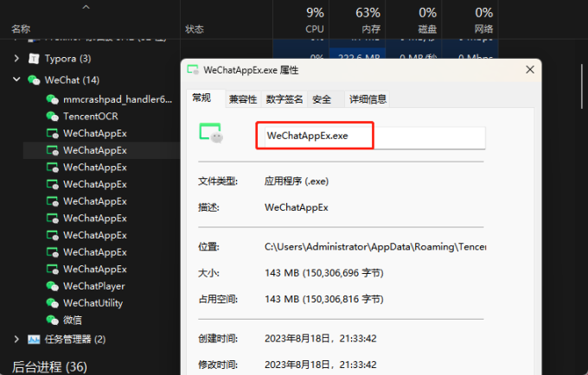Sort processes by 名称 column header
The image size is (588, 375).
(x=21, y=29)
